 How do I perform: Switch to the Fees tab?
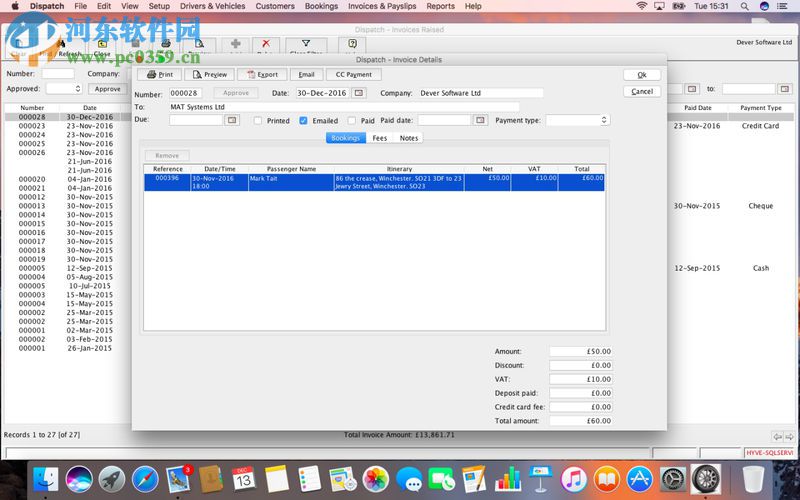[380, 138]
